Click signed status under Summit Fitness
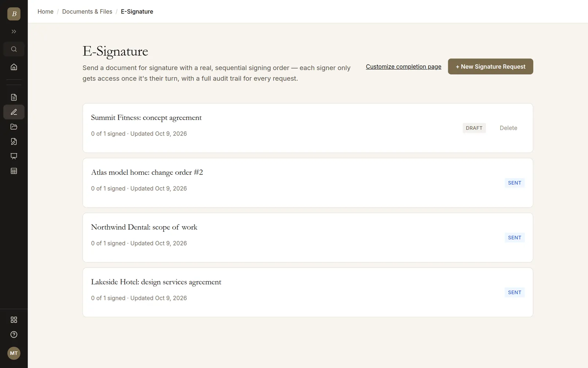The width and height of the screenshot is (588, 368). 108,134
